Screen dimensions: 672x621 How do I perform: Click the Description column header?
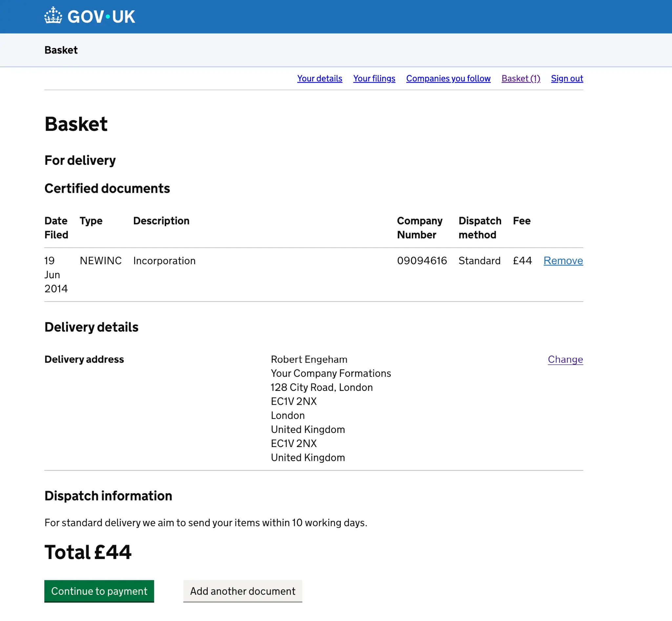[x=161, y=221]
